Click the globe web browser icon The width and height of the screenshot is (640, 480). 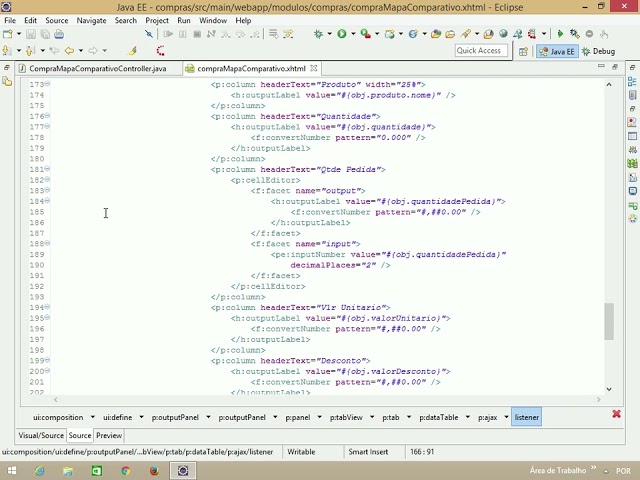point(503,34)
